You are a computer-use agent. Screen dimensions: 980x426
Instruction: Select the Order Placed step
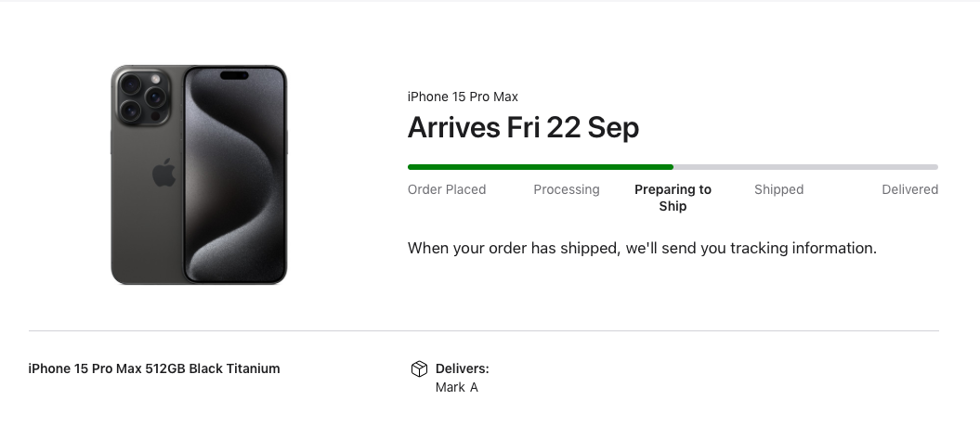pos(447,189)
